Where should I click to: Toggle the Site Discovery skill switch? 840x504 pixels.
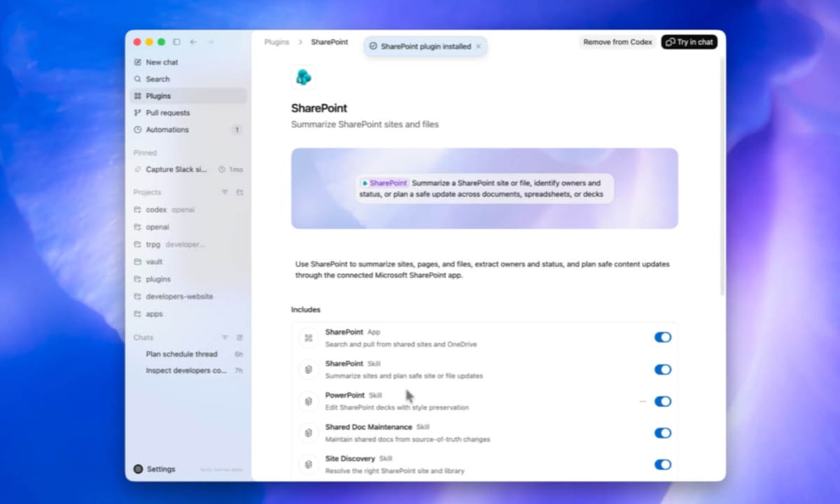pos(662,464)
